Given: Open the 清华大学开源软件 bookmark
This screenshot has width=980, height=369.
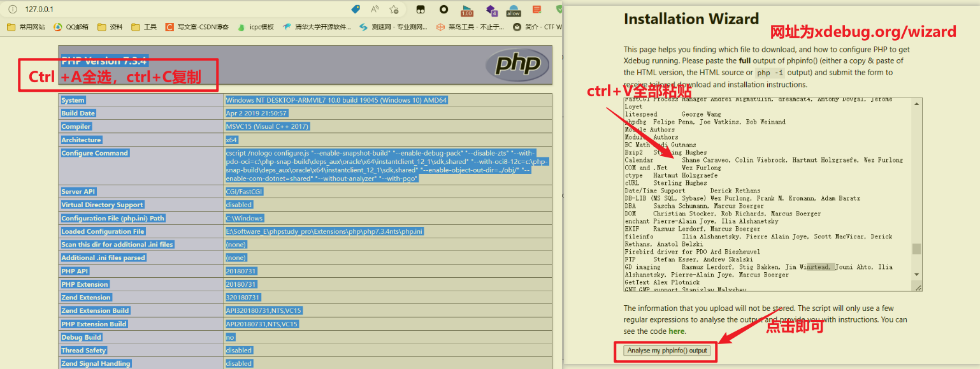Looking at the screenshot, I should tap(317, 27).
